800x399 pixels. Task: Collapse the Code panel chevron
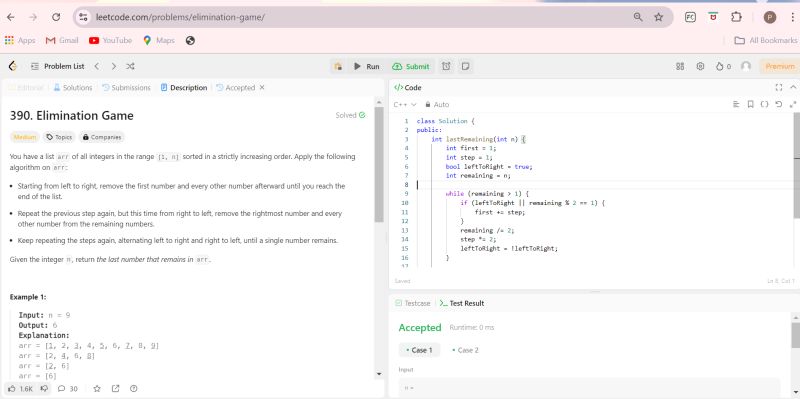tap(793, 88)
